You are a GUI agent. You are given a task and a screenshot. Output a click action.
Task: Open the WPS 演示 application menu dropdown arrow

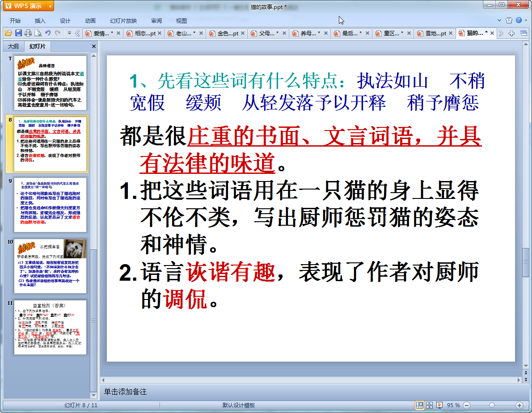50,6
